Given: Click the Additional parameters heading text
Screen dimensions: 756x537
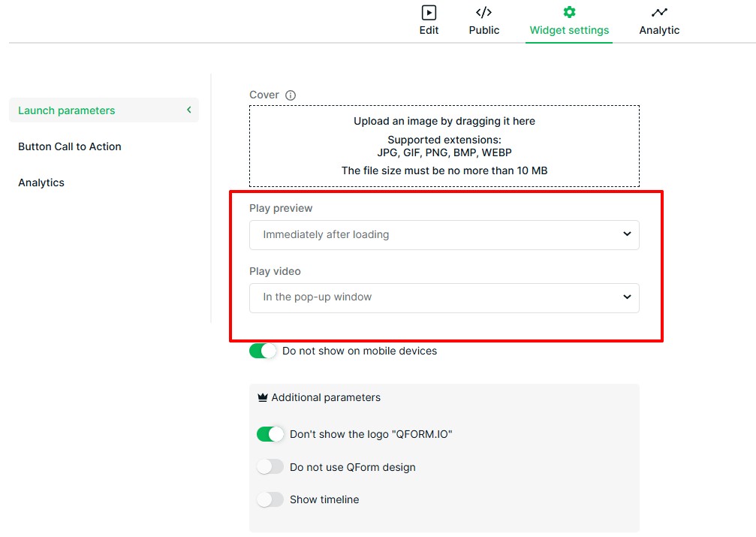Looking at the screenshot, I should pos(326,397).
